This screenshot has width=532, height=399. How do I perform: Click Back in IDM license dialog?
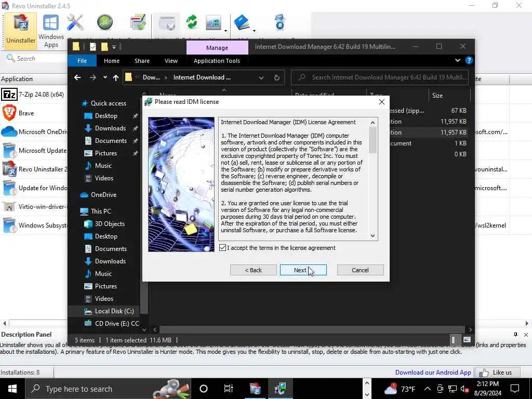[253, 270]
